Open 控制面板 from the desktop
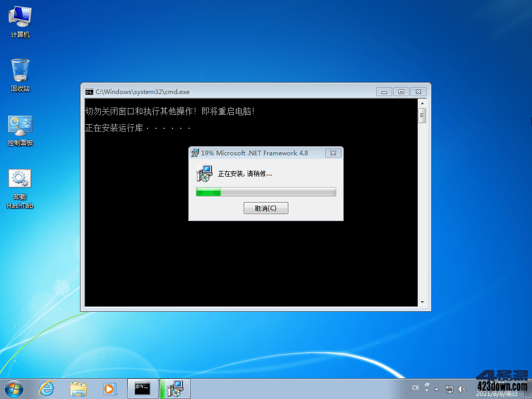The height and width of the screenshot is (399, 532). (19, 126)
